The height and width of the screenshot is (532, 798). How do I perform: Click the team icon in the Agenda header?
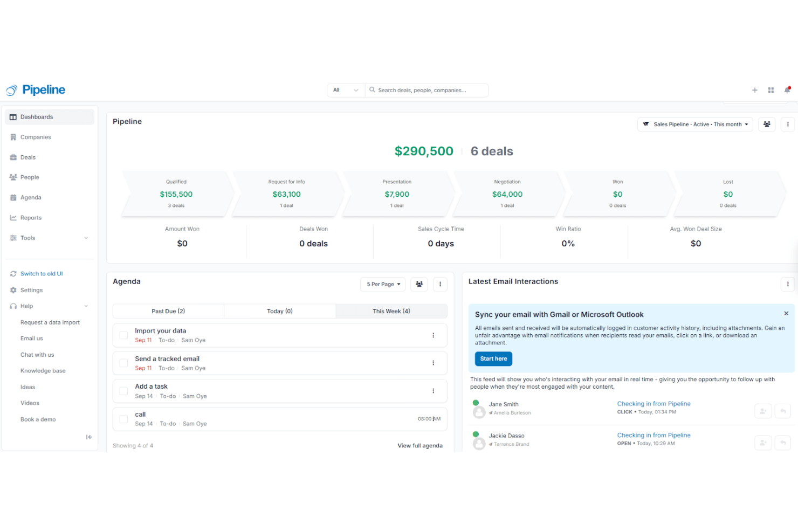pyautogui.click(x=419, y=284)
